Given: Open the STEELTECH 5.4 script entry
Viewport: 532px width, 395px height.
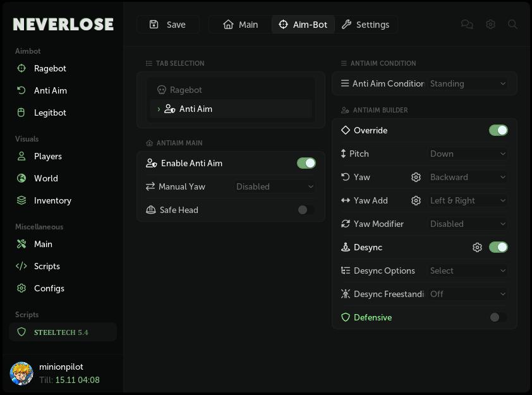Looking at the screenshot, I should point(63,331).
